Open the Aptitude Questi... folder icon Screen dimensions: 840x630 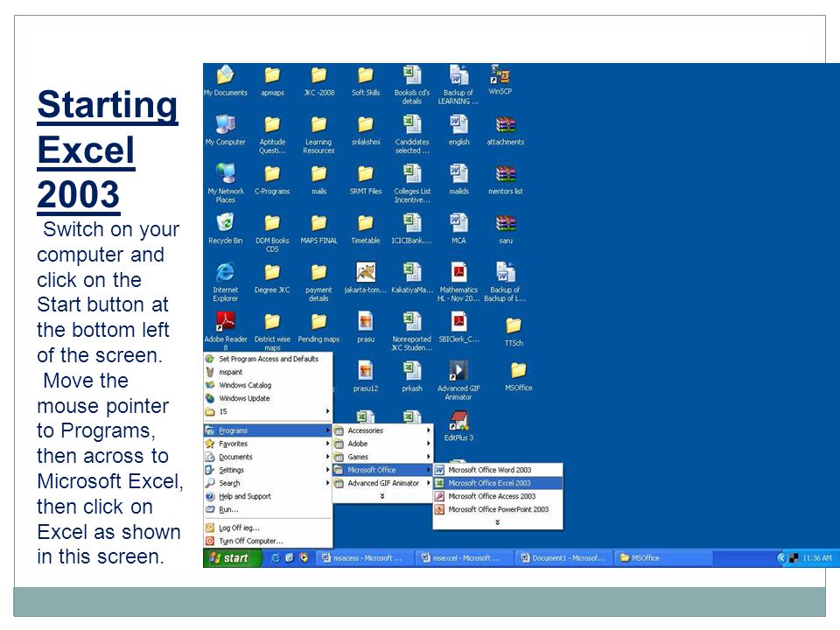tap(272, 134)
